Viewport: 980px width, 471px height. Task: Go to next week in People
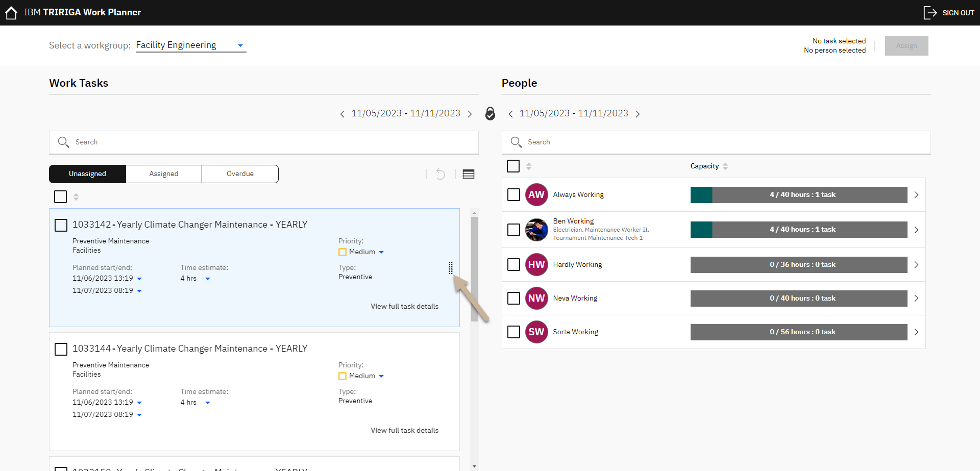[638, 114]
